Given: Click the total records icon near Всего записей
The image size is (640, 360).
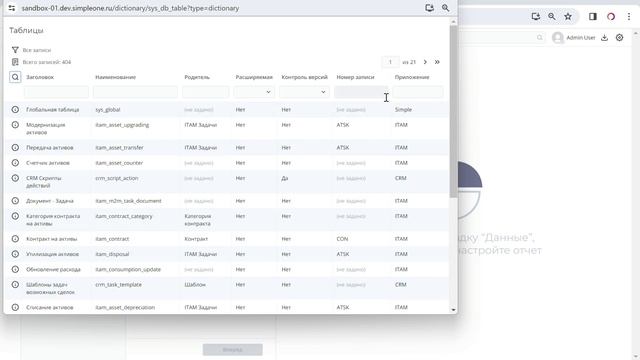Looking at the screenshot, I should [15, 62].
